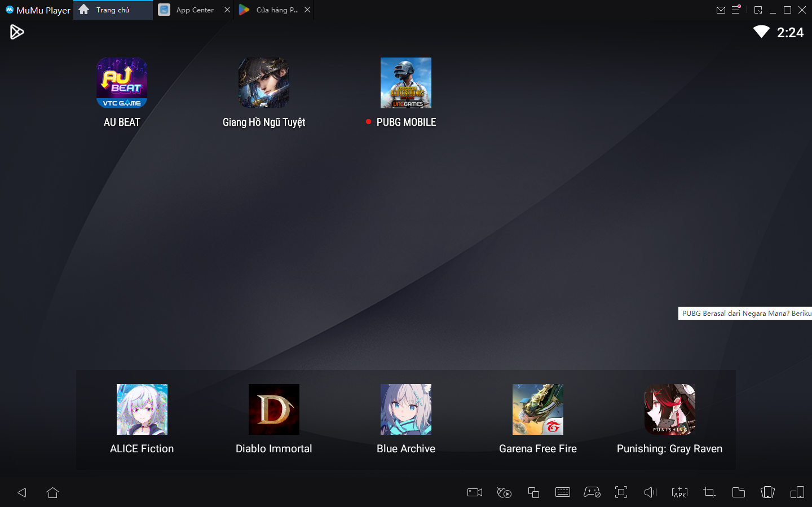This screenshot has width=812, height=507.
Task: Open the screen recorder camera icon
Action: 475,492
